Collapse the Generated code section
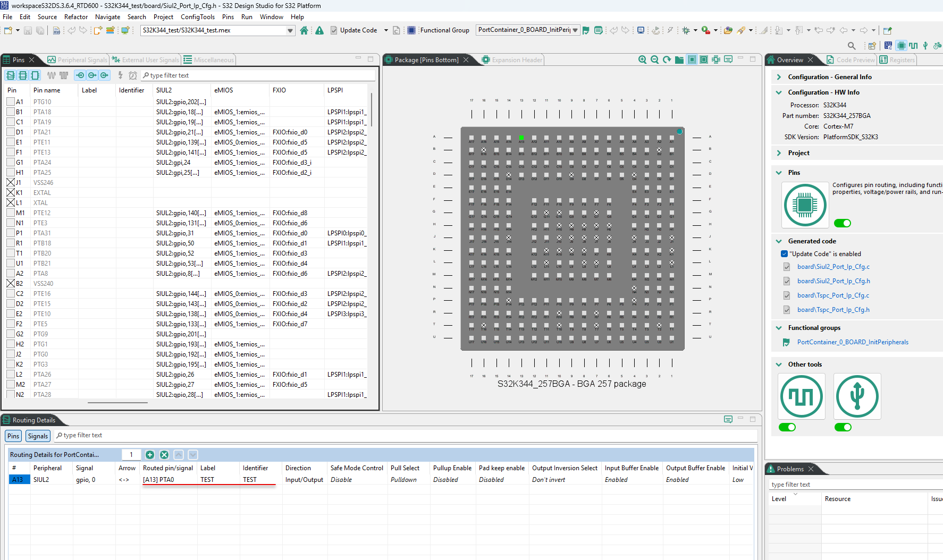943x560 pixels. (x=779, y=241)
